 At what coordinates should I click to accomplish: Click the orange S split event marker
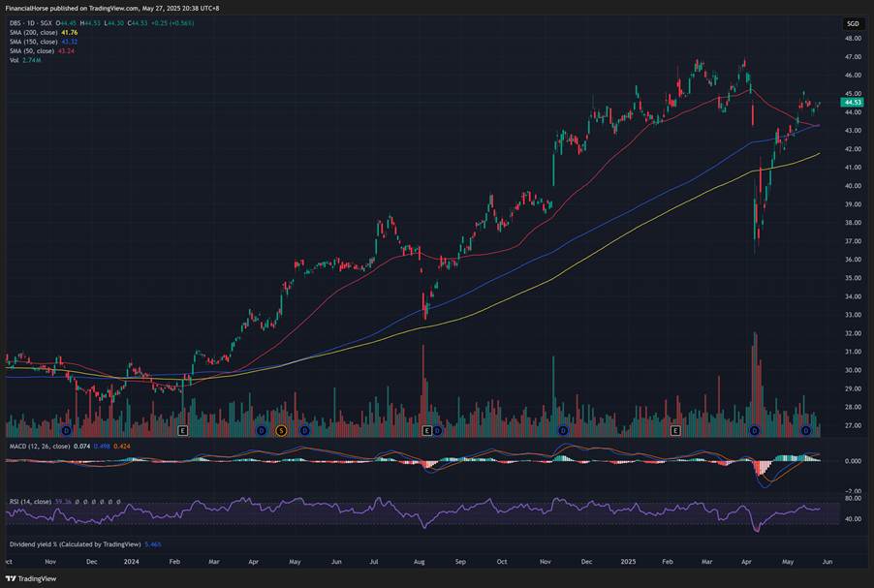click(x=282, y=429)
